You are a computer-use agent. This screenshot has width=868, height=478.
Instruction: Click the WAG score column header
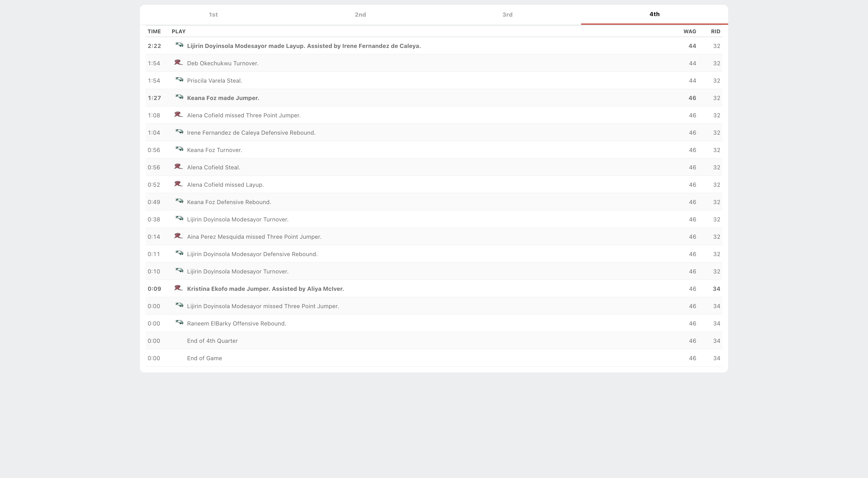click(x=689, y=31)
